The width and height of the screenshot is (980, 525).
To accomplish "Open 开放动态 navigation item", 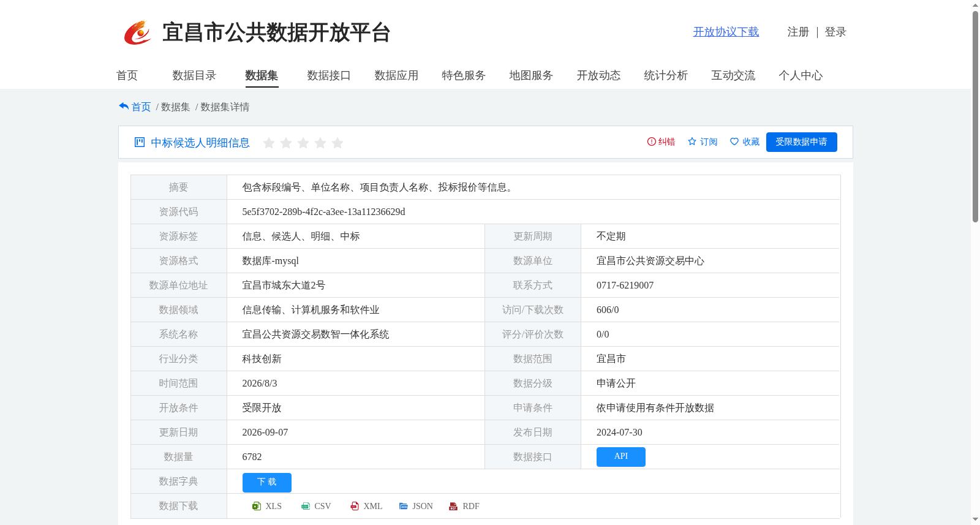I will 599,75.
